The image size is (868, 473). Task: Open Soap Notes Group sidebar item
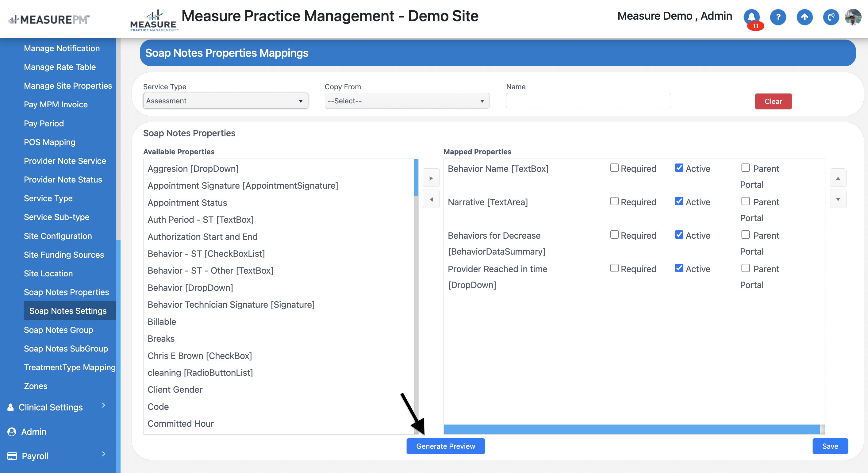[x=58, y=329]
